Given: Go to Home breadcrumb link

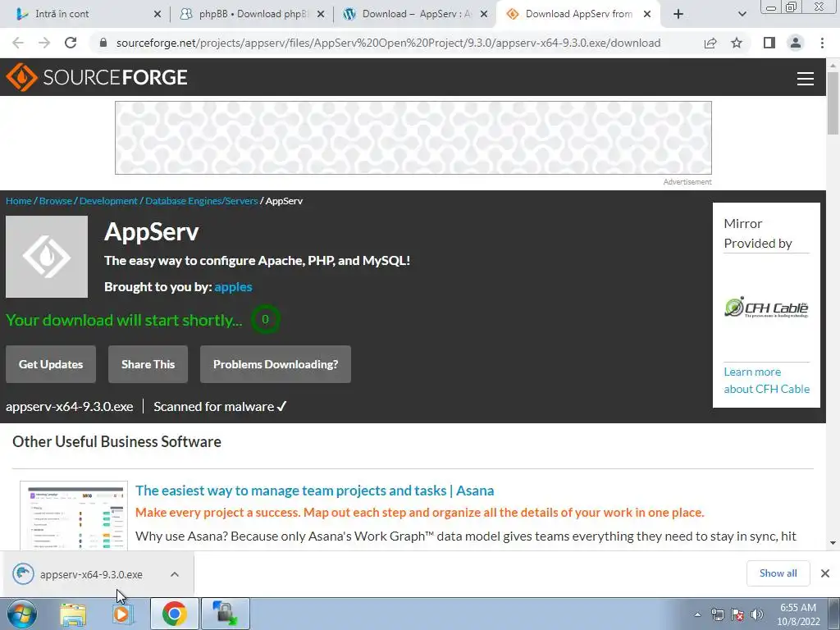Looking at the screenshot, I should tap(19, 201).
